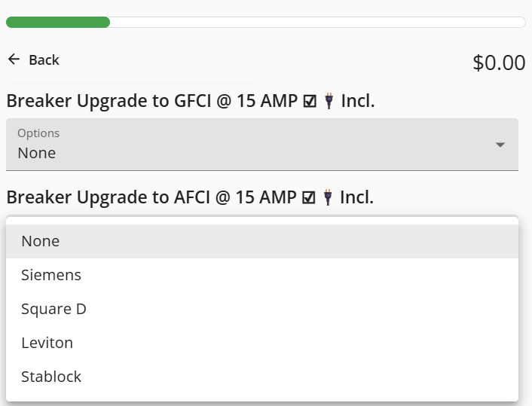Click the checkmark box in GFCI heading
The image size is (532, 406).
310,101
